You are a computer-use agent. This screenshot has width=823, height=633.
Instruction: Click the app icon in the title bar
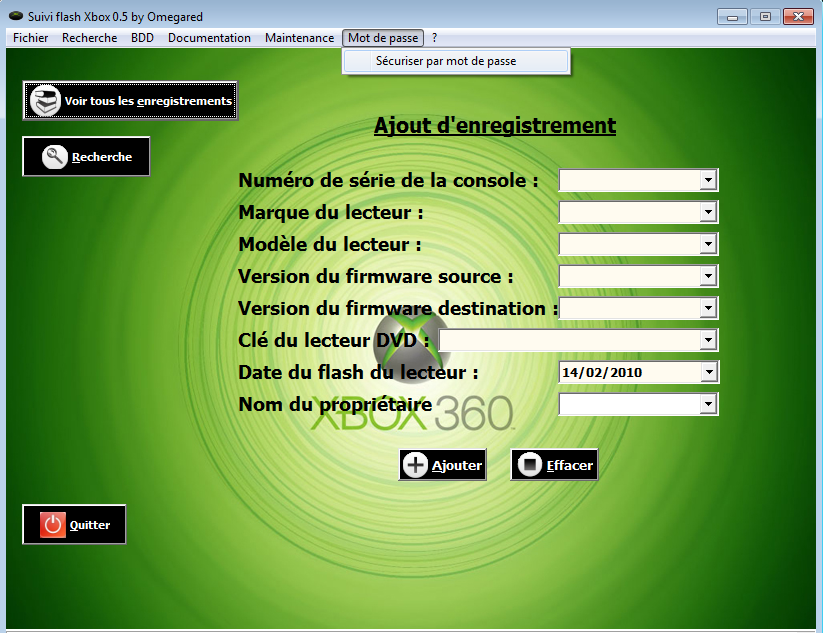click(x=16, y=16)
